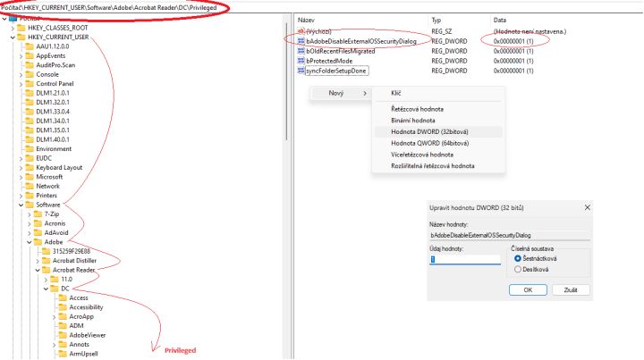Click the Network folder icon
The image size is (644, 360).
pos(30,186)
